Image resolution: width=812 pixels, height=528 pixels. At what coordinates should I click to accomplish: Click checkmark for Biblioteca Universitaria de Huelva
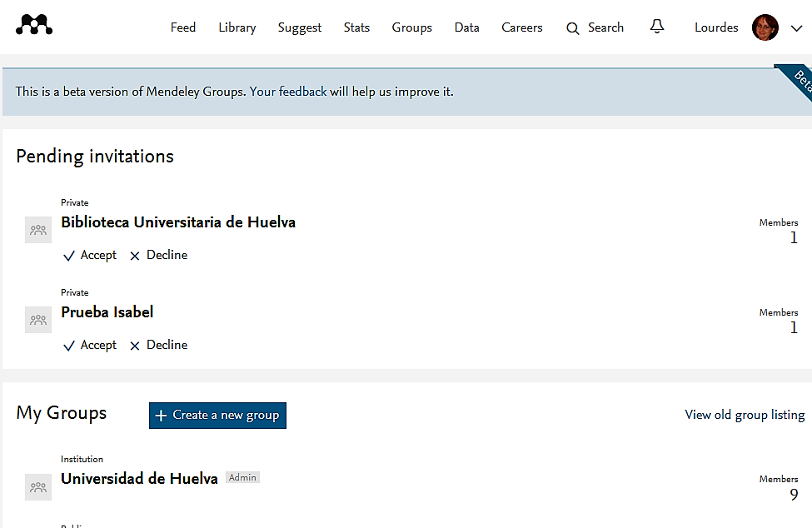pos(68,257)
